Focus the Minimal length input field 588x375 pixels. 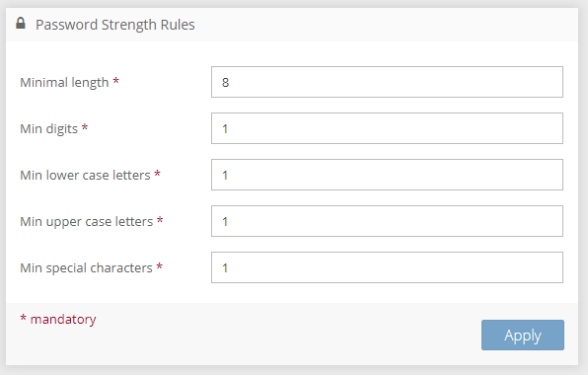(387, 82)
